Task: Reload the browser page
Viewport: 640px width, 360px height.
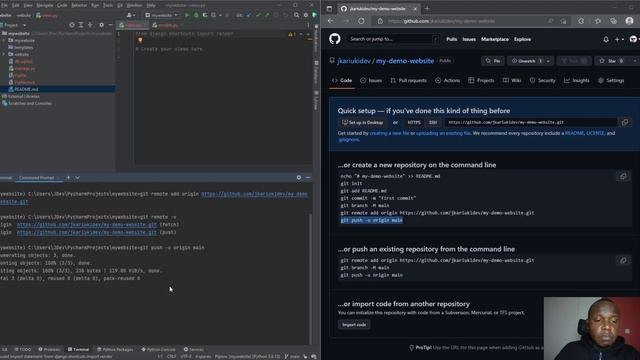Action: (361, 21)
